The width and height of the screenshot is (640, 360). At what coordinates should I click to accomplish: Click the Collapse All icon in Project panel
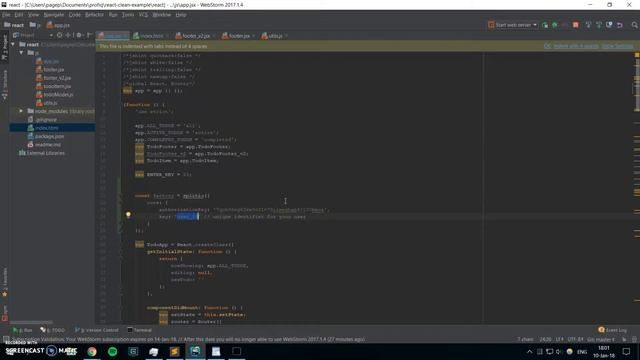[x=68, y=36]
